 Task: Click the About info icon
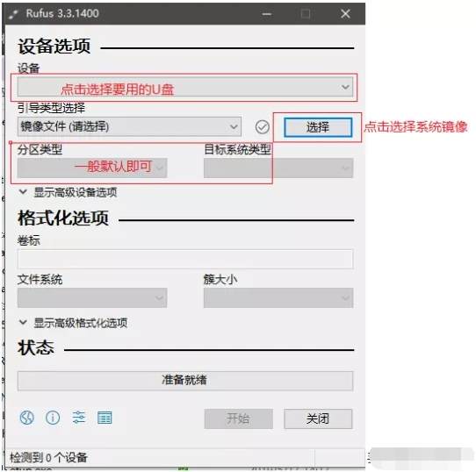pyautogui.click(x=53, y=418)
